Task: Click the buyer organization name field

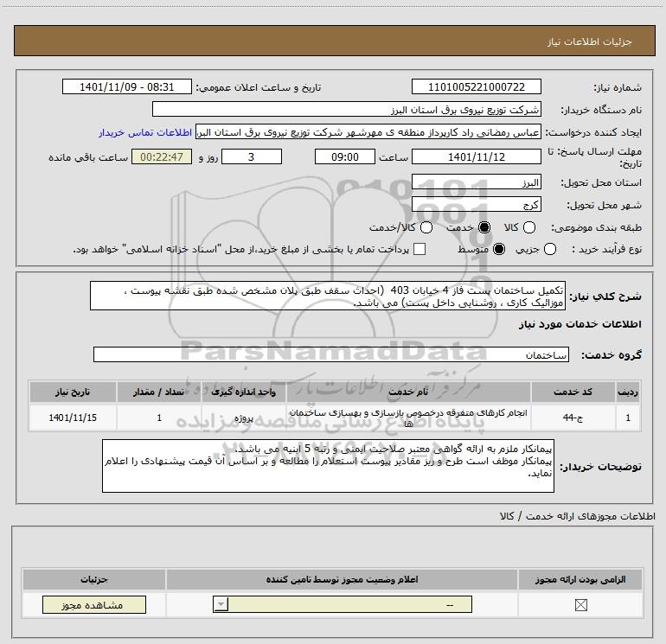Action: click(347, 109)
